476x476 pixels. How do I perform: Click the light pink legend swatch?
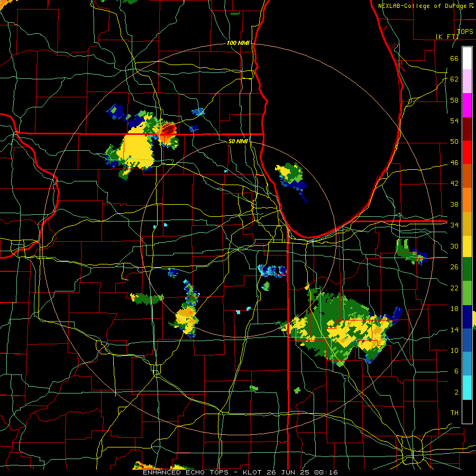(467, 81)
